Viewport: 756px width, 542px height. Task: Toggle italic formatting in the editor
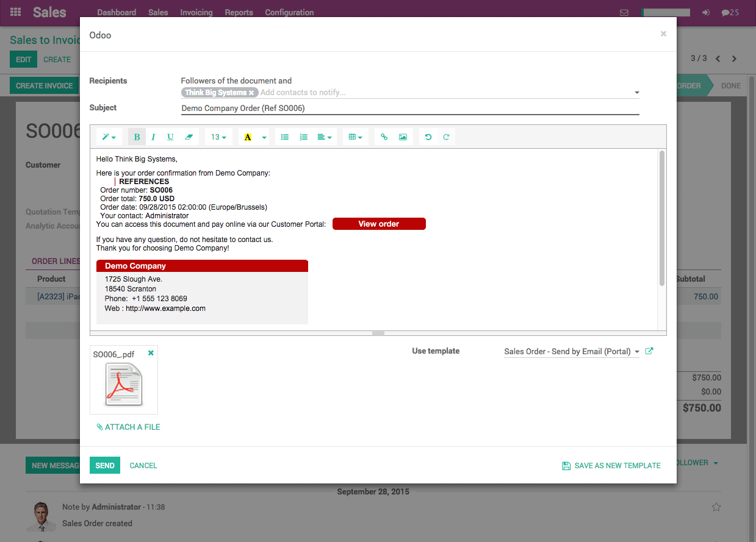pyautogui.click(x=153, y=137)
